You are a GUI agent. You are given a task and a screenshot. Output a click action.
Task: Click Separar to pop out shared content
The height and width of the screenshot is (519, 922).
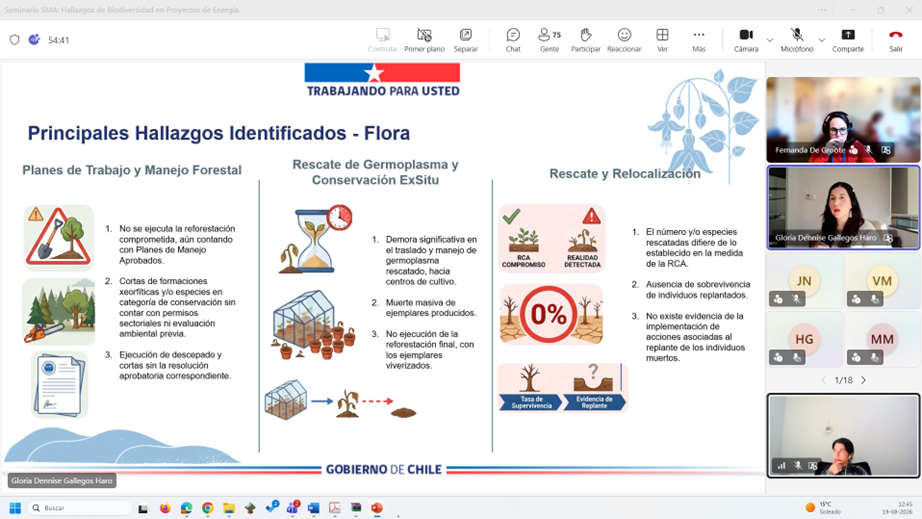pos(465,40)
